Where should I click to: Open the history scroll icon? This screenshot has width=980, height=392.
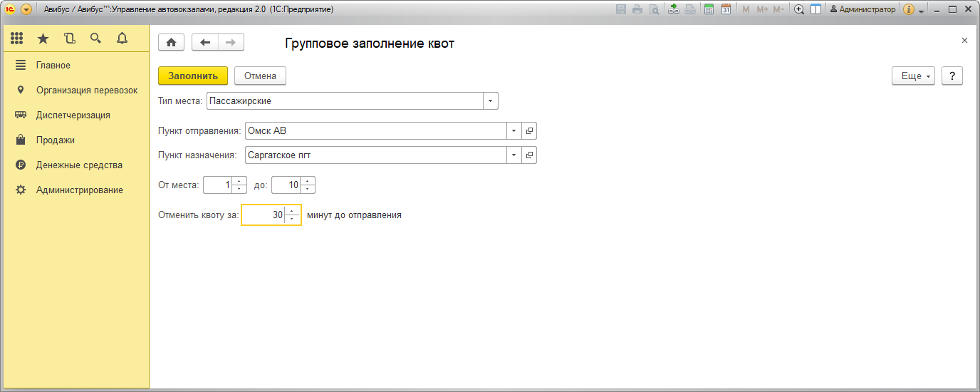point(69,38)
